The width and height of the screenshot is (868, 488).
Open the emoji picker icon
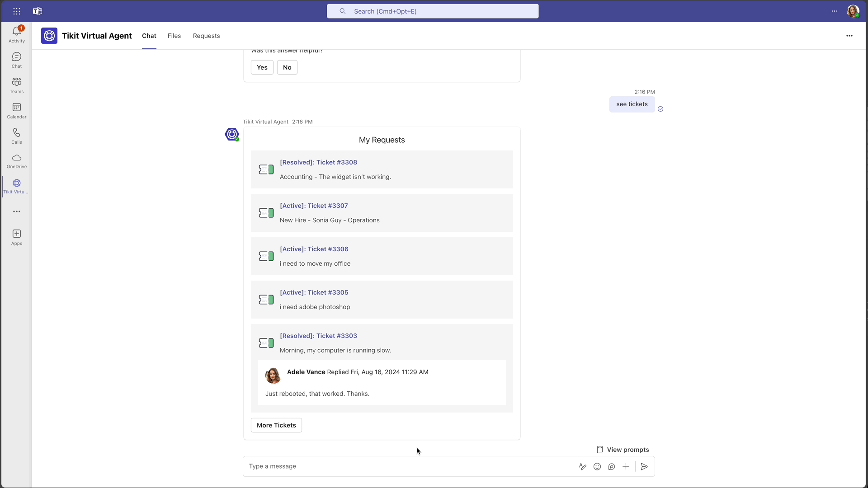click(597, 467)
